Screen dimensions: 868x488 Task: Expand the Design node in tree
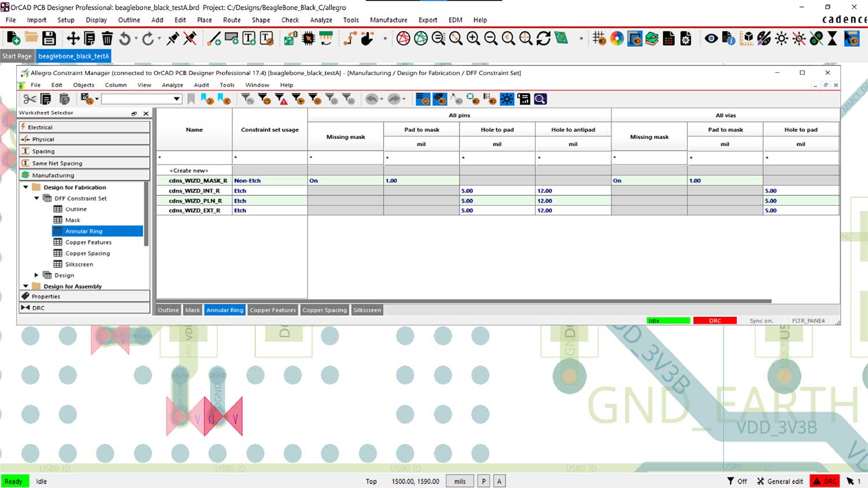[x=36, y=275]
